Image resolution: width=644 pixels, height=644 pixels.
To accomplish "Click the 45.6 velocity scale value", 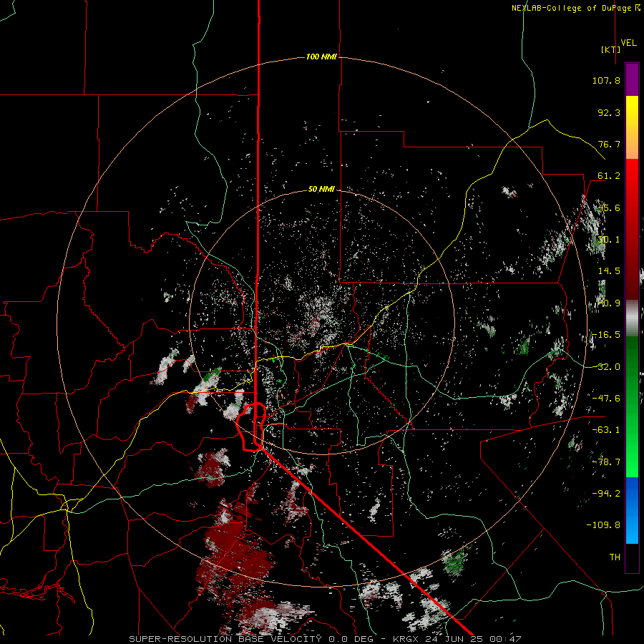I will 609,208.
